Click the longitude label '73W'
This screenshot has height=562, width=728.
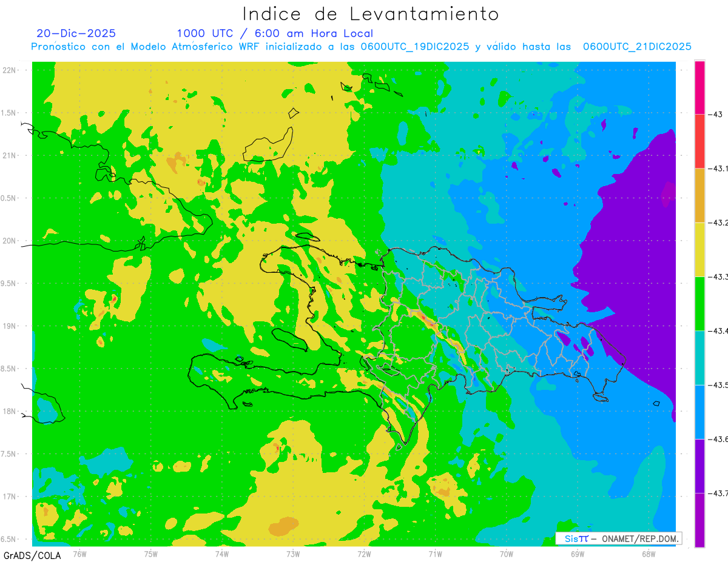293,554
